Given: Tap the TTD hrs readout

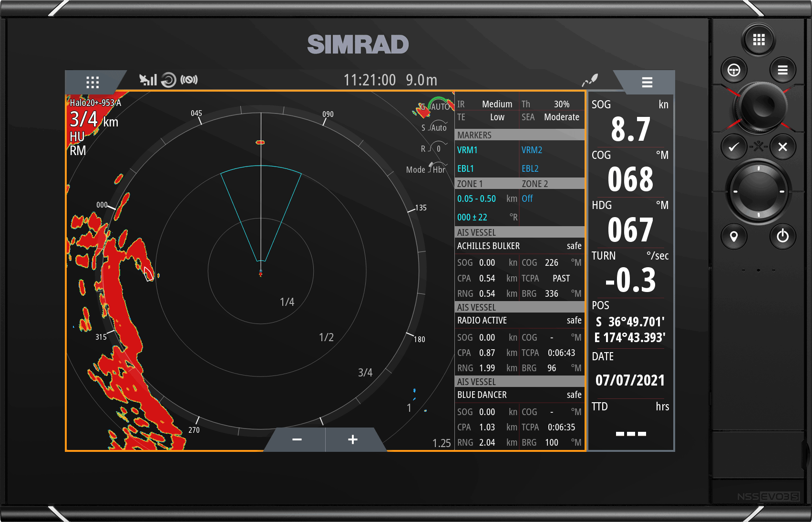Looking at the screenshot, I should click(630, 423).
